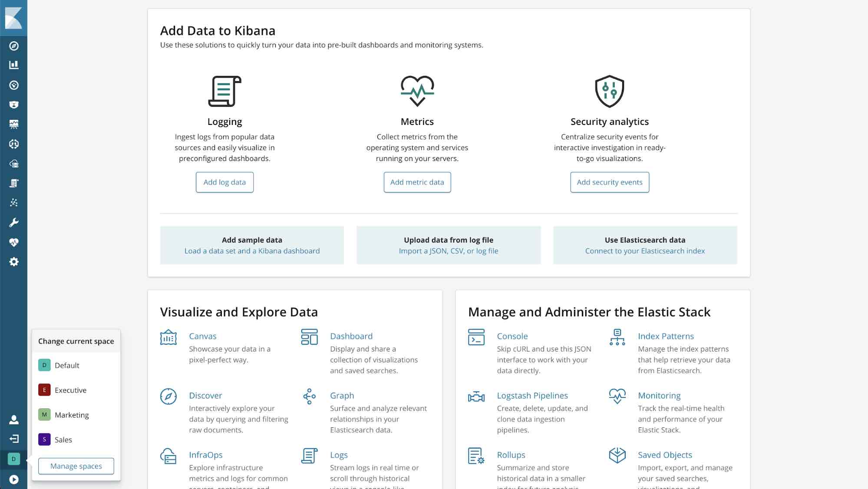The width and height of the screenshot is (868, 489).
Task: Click the logout icon in sidebar
Action: [14, 439]
